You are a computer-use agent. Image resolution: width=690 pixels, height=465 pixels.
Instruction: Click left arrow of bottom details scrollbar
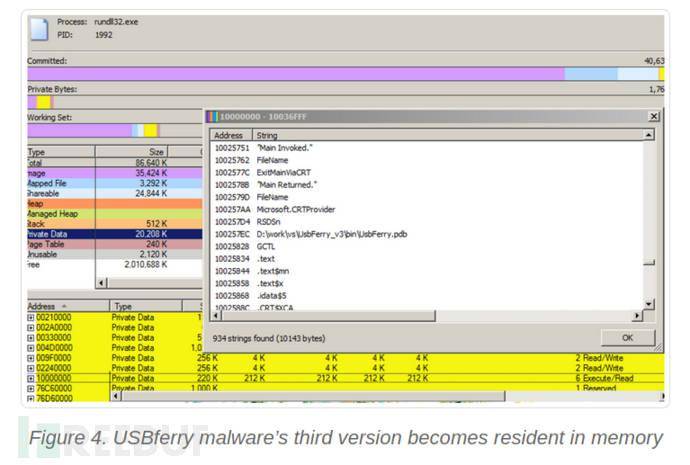(117, 396)
